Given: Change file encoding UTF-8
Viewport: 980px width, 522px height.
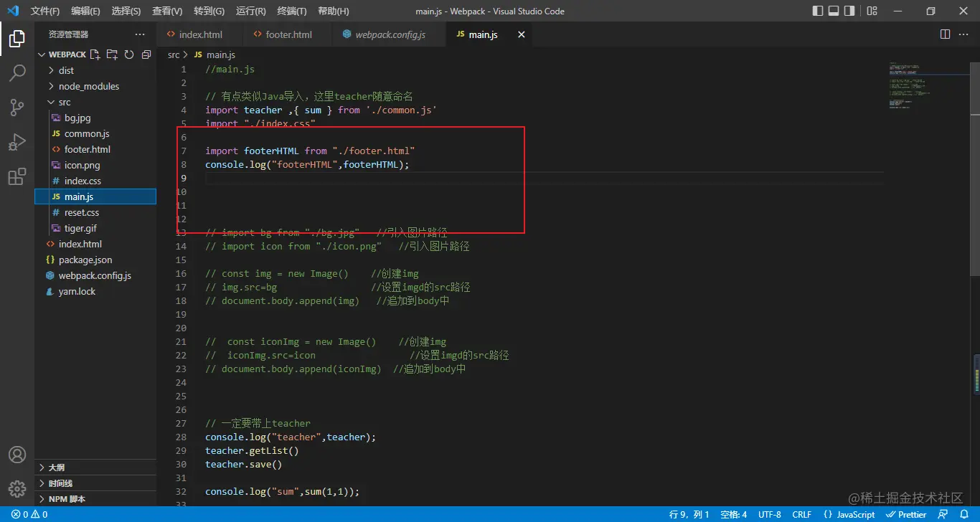Looking at the screenshot, I should pyautogui.click(x=770, y=514).
